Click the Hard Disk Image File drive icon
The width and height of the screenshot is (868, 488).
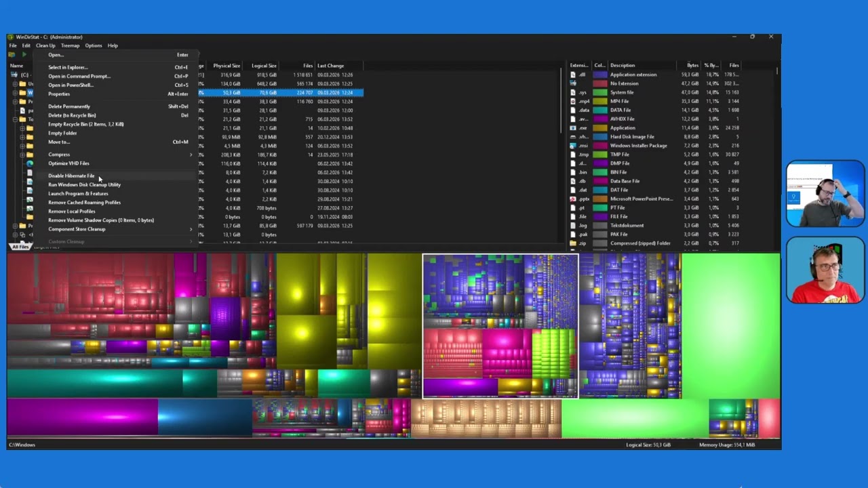[x=573, y=137]
